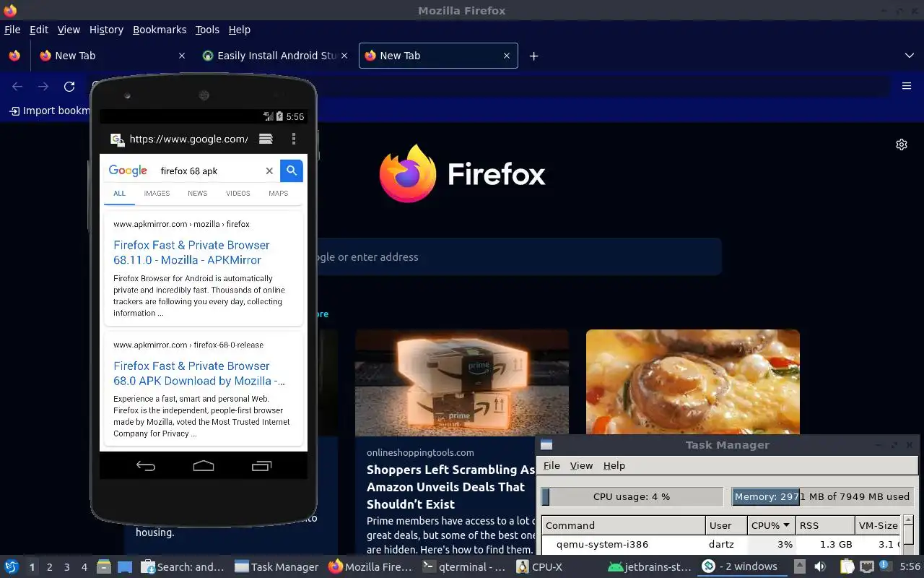Switch to workspace 3 on the pager

point(66,567)
